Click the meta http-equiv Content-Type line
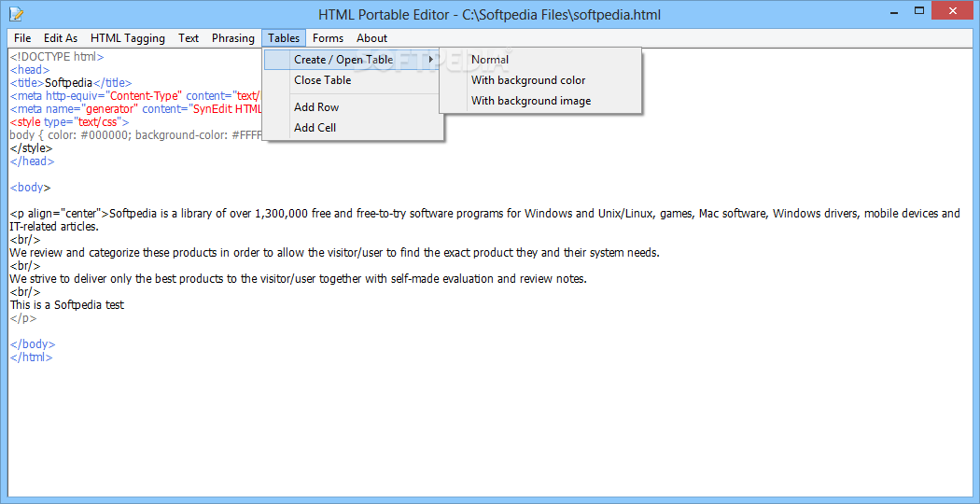This screenshot has width=980, height=504. click(135, 96)
